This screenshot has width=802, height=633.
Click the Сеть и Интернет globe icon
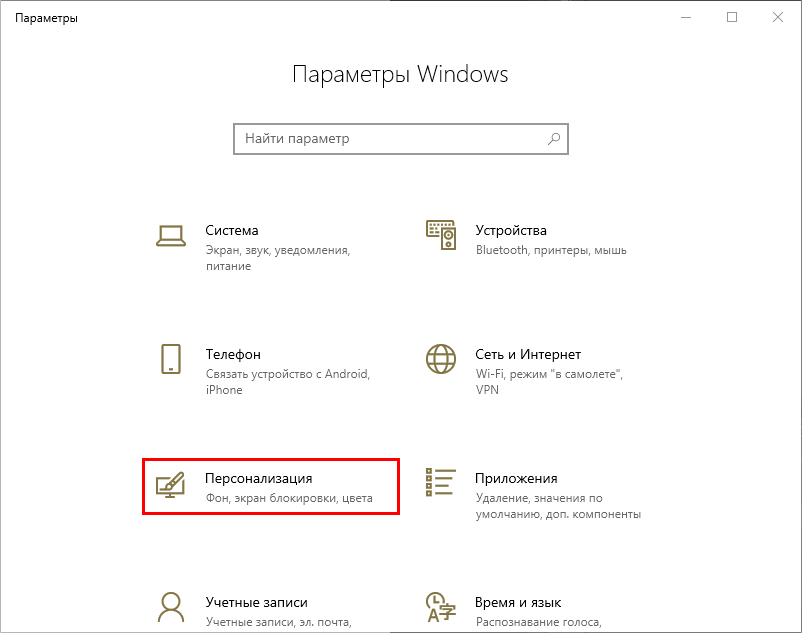tap(441, 359)
